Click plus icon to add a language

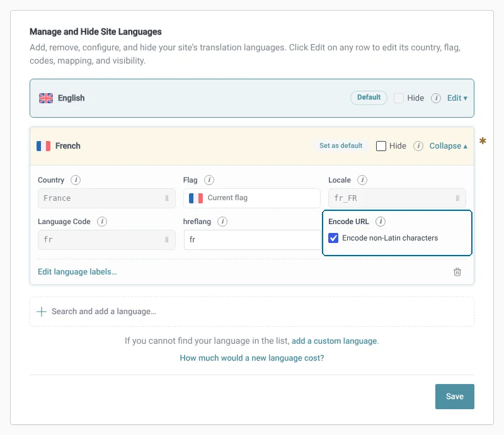[42, 312]
